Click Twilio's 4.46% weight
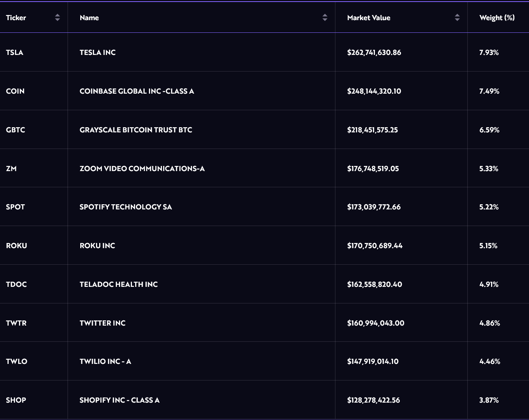529x420 pixels. 490,362
